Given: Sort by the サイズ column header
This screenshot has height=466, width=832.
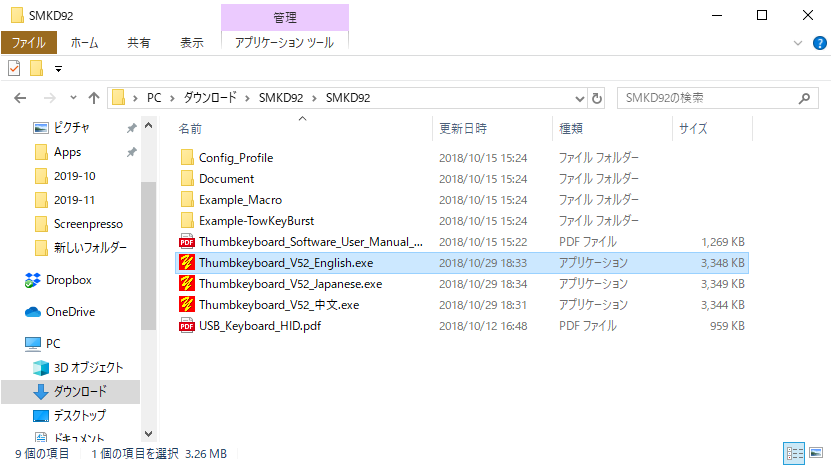Looking at the screenshot, I should click(693, 128).
